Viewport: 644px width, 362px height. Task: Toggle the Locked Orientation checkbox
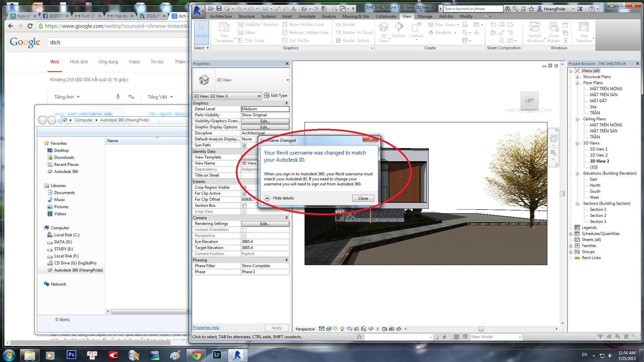pyautogui.click(x=244, y=230)
